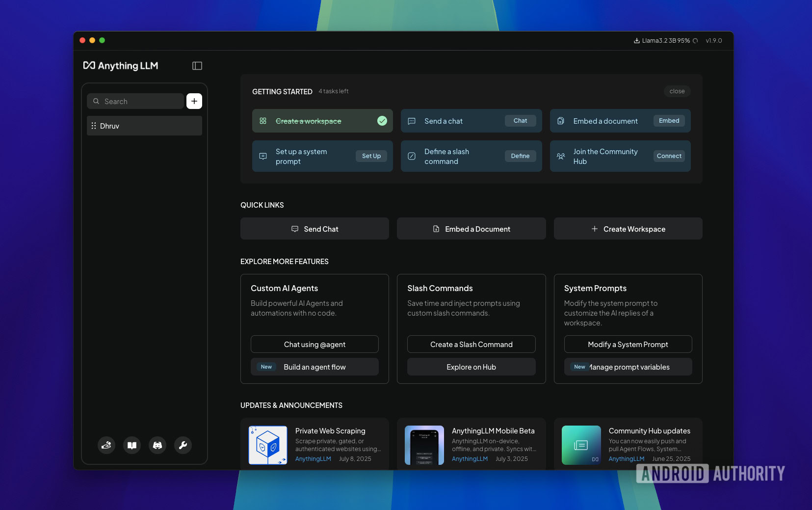Click the Anything LLM logo

click(x=121, y=65)
